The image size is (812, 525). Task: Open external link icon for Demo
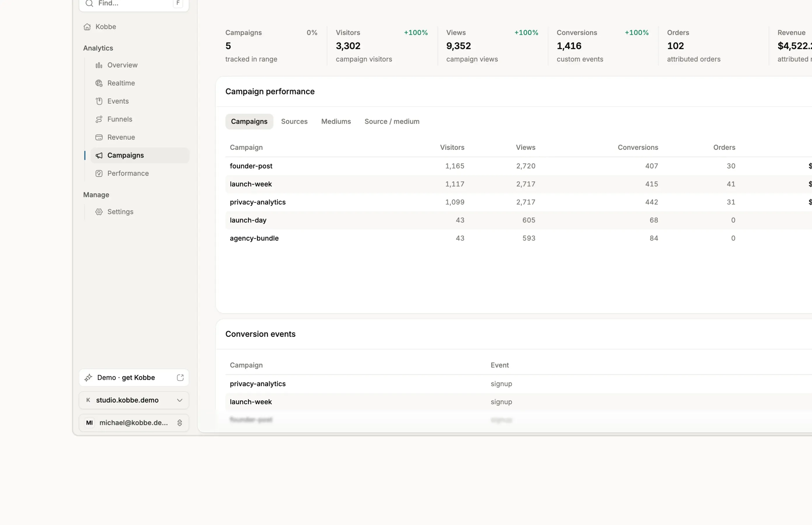tap(180, 377)
